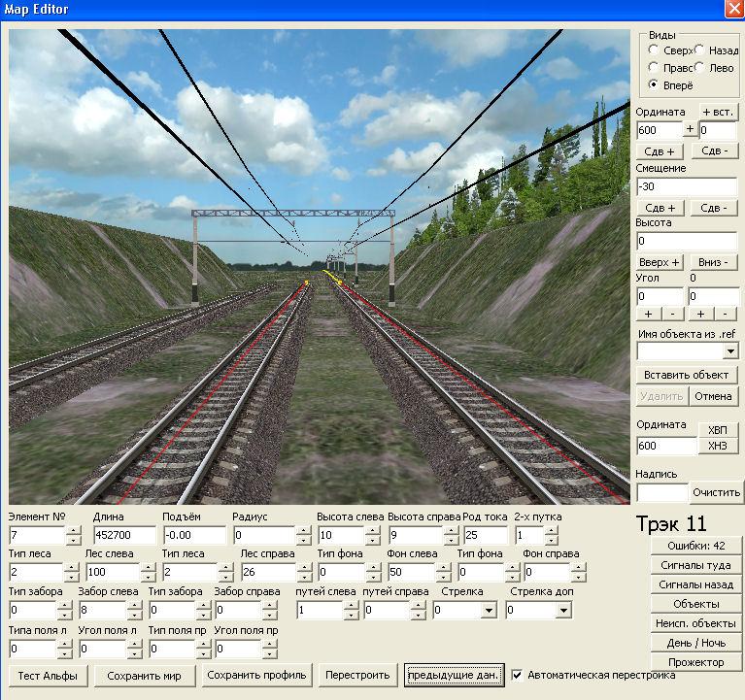Switch the view to "Назад"

point(700,50)
